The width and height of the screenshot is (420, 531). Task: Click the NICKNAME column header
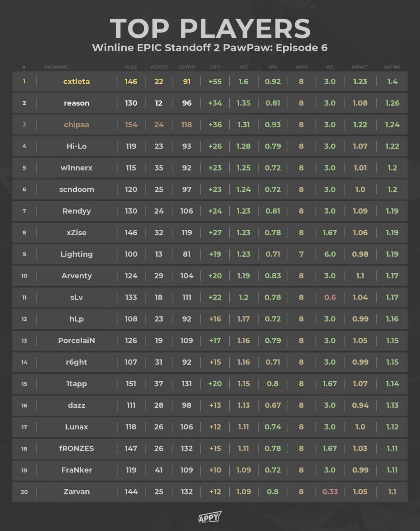pyautogui.click(x=56, y=67)
